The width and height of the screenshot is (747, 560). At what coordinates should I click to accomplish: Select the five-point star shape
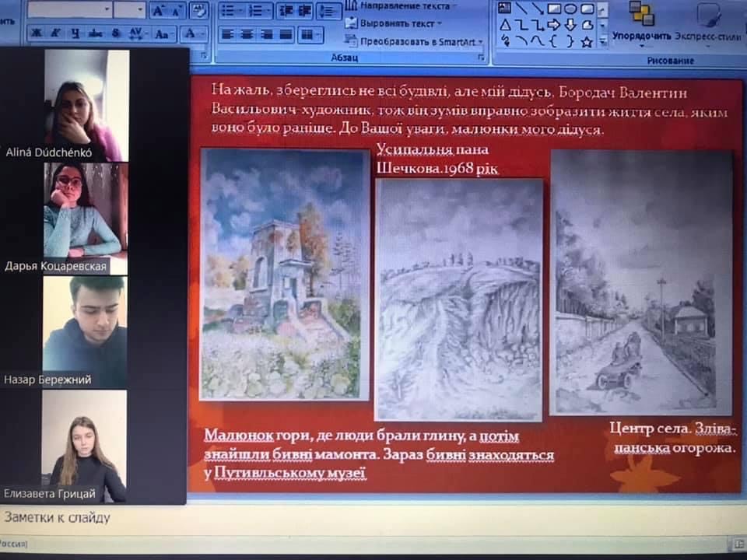pyautogui.click(x=587, y=42)
